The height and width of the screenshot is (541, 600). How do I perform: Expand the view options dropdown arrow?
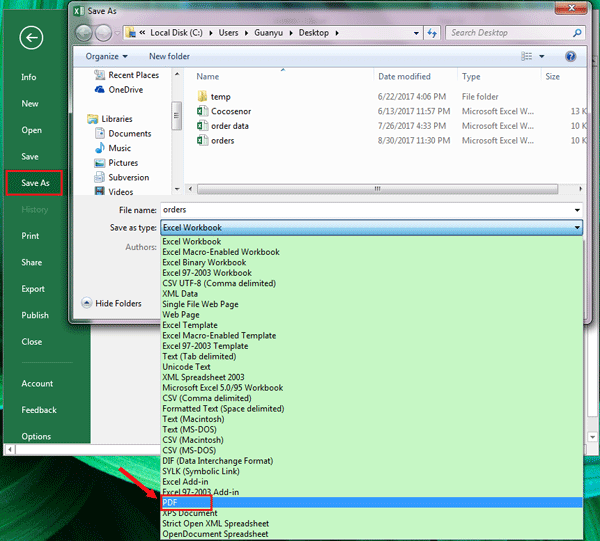[x=541, y=57]
